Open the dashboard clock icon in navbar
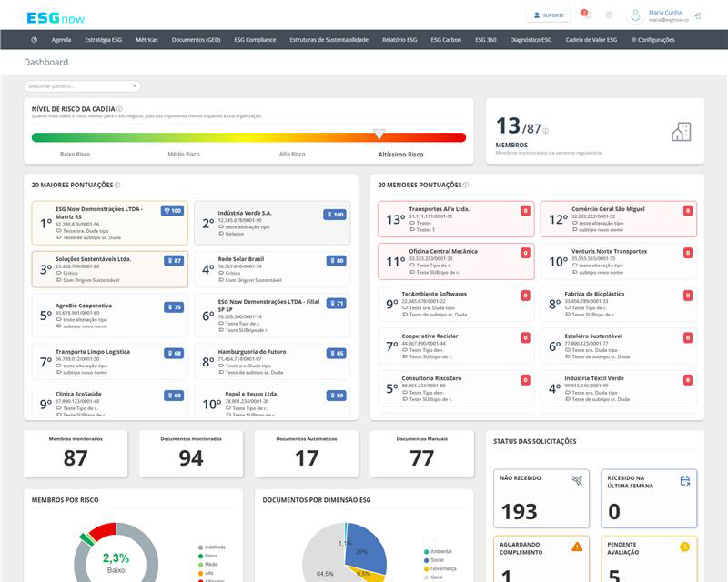728x582 pixels. click(35, 40)
